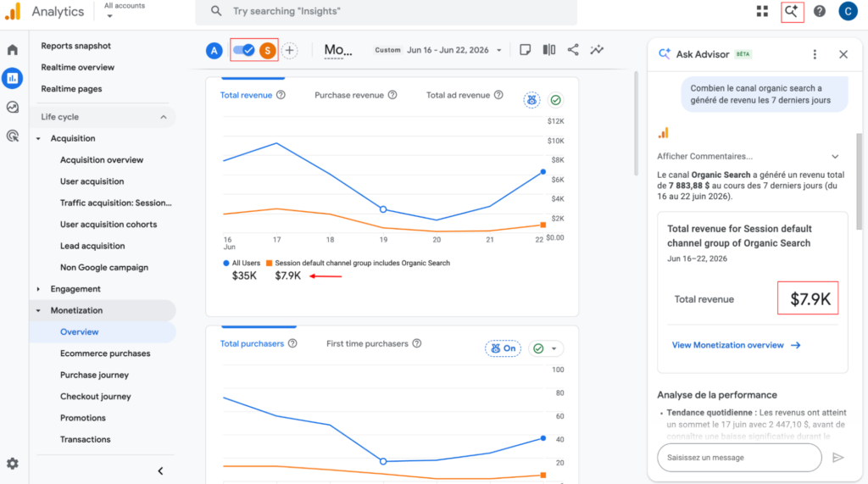Open User acquisition report
The width and height of the screenshot is (868, 484).
point(92,181)
